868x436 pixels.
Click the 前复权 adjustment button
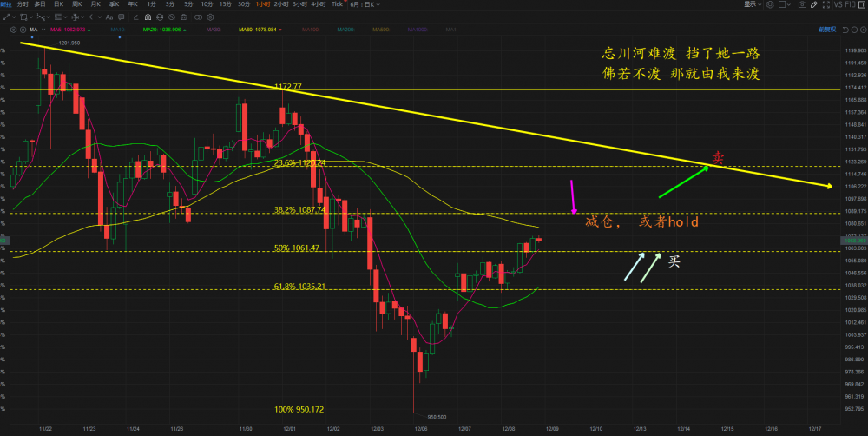point(827,29)
